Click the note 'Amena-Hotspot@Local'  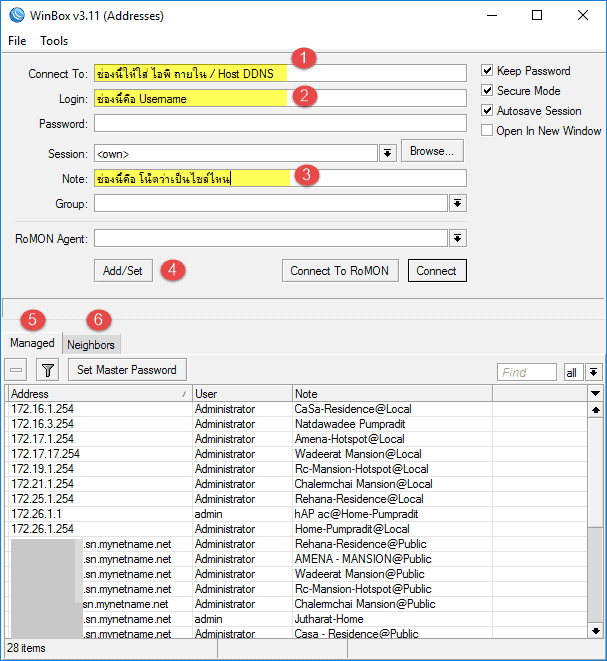(350, 439)
